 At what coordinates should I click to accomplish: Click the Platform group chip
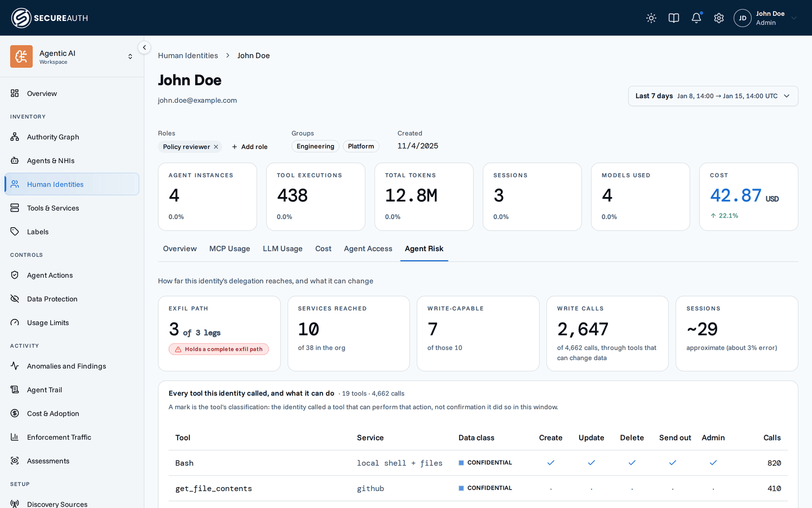(x=361, y=146)
